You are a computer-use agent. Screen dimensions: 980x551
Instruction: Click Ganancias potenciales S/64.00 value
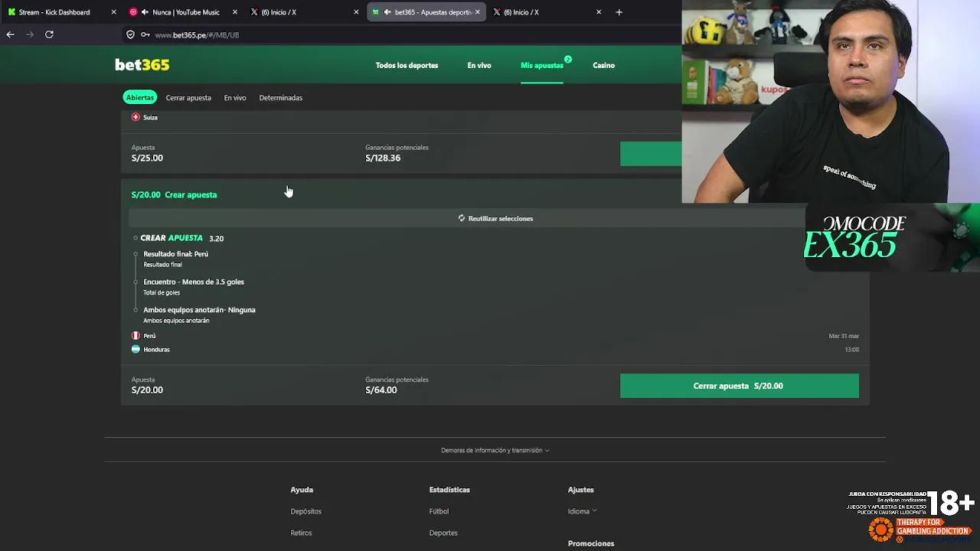[x=381, y=390]
